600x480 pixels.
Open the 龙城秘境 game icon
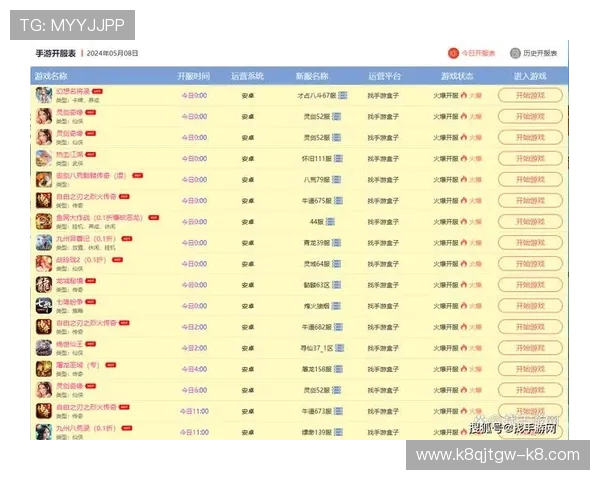pyautogui.click(x=44, y=284)
